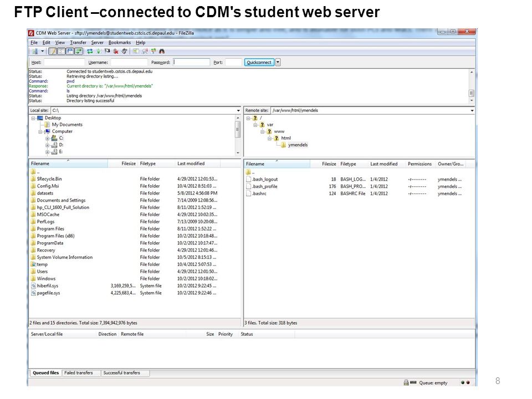The height and width of the screenshot is (399, 532).
Task: Toggle the message log display
Action: (53, 51)
